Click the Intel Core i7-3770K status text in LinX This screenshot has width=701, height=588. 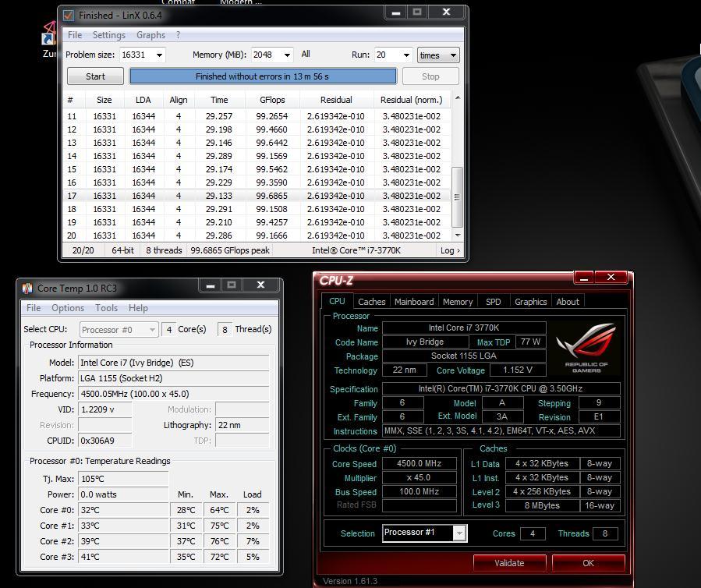pyautogui.click(x=356, y=250)
